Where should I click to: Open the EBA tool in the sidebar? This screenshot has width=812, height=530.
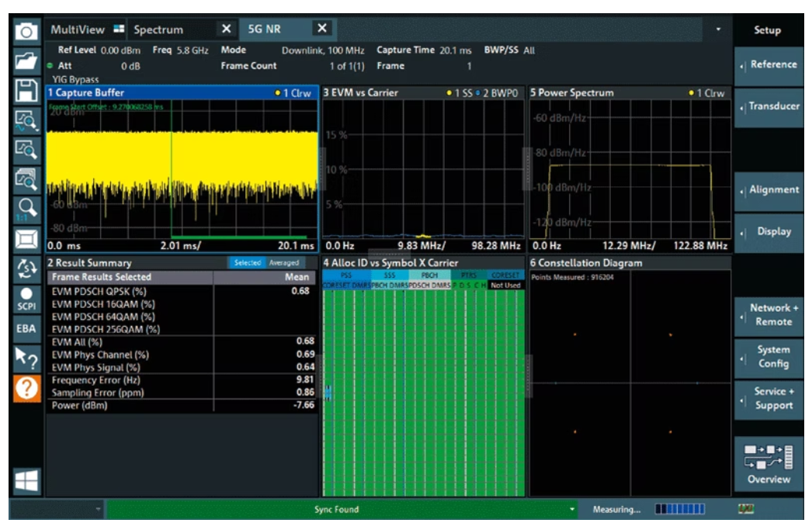(26, 328)
